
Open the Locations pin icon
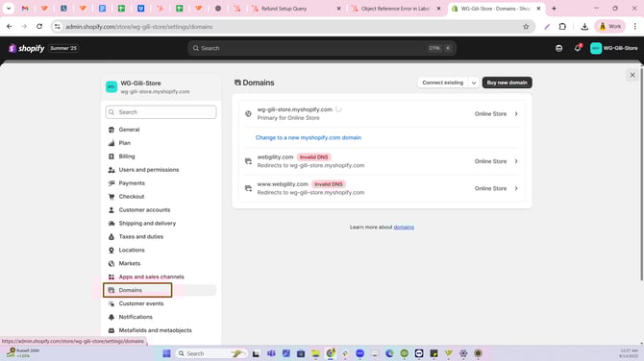click(111, 250)
